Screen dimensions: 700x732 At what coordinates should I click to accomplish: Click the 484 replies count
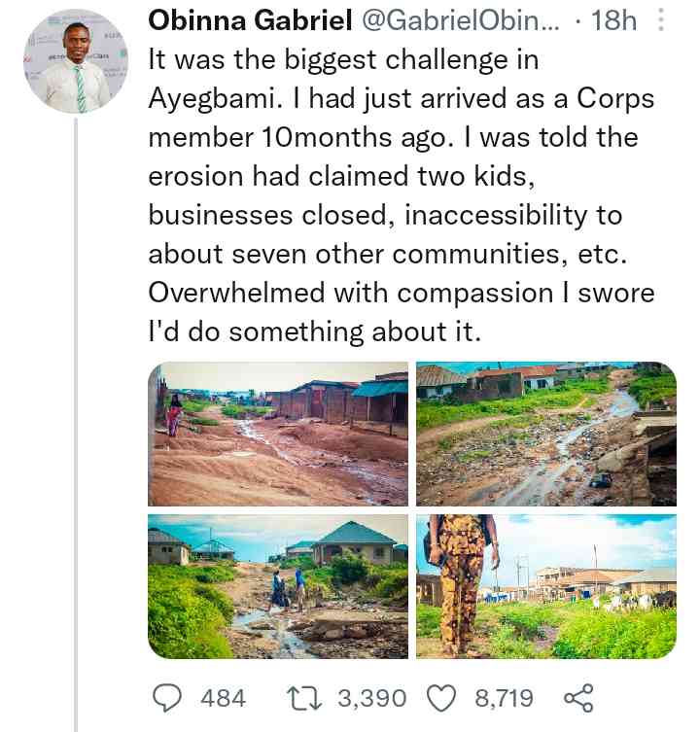point(223,697)
